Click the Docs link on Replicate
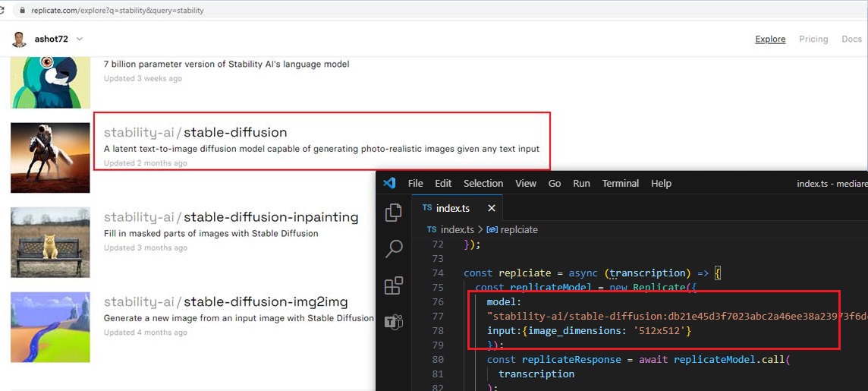 point(851,39)
